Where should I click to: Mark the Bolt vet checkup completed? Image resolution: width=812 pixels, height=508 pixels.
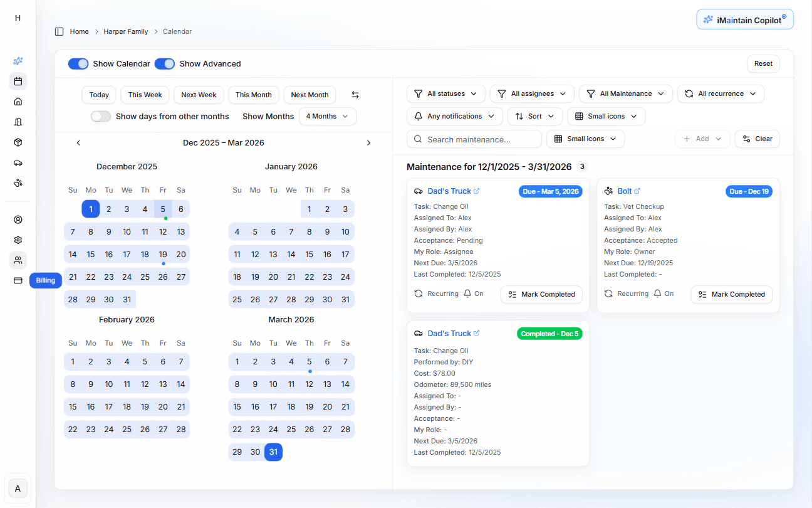(731, 294)
